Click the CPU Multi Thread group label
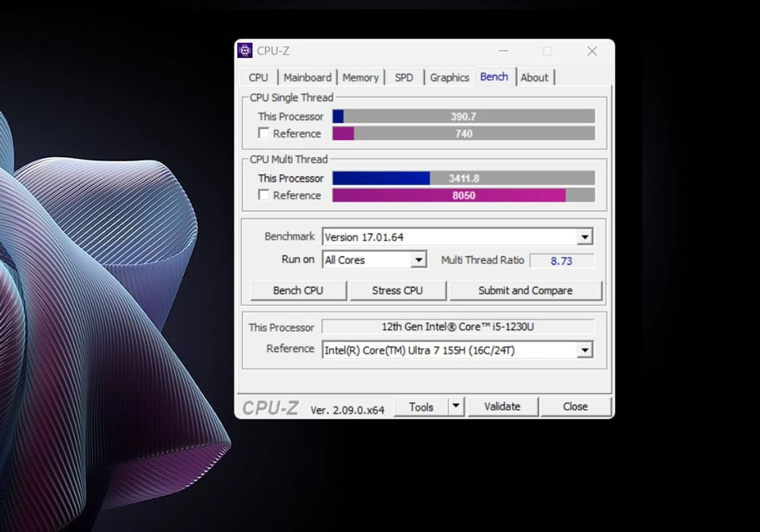Viewport: 760px width, 532px height. pyautogui.click(x=289, y=159)
